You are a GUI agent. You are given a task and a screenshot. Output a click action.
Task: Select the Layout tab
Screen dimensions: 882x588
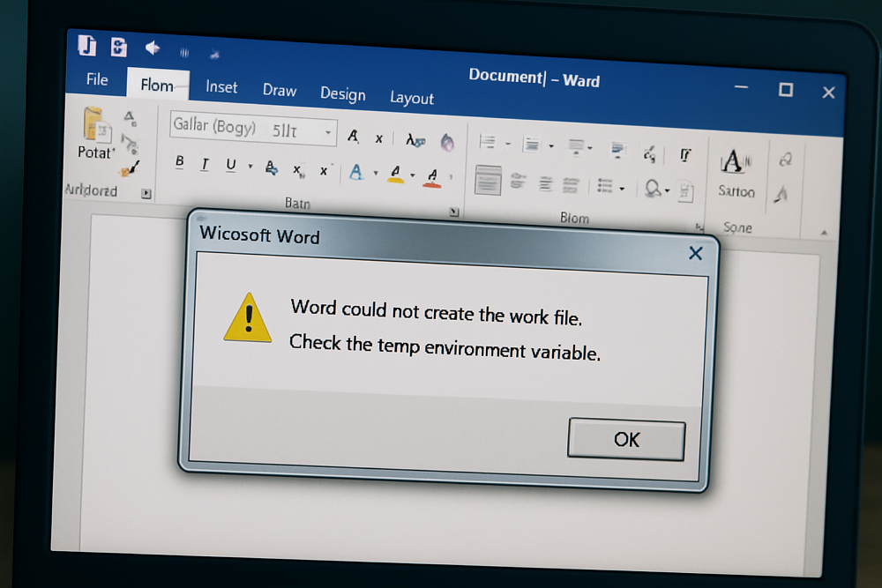coord(412,98)
